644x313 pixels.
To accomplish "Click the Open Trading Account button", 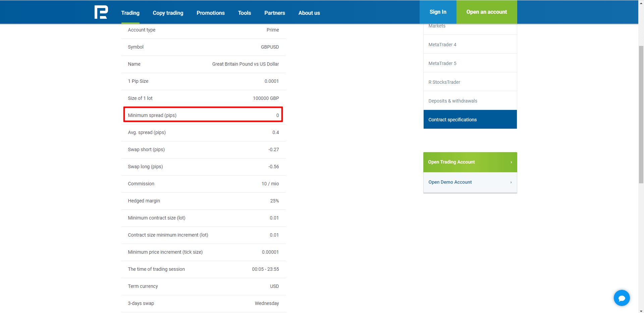I will pos(470,162).
